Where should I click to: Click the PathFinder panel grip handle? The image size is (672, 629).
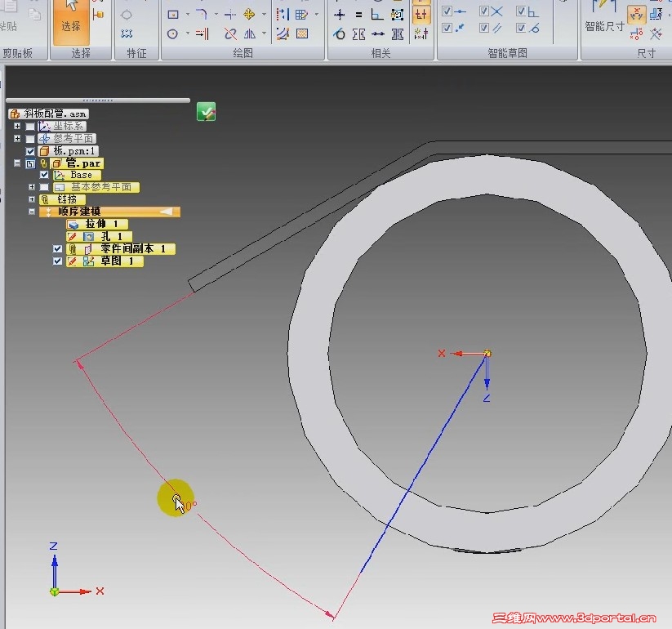pyautogui.click(x=98, y=100)
